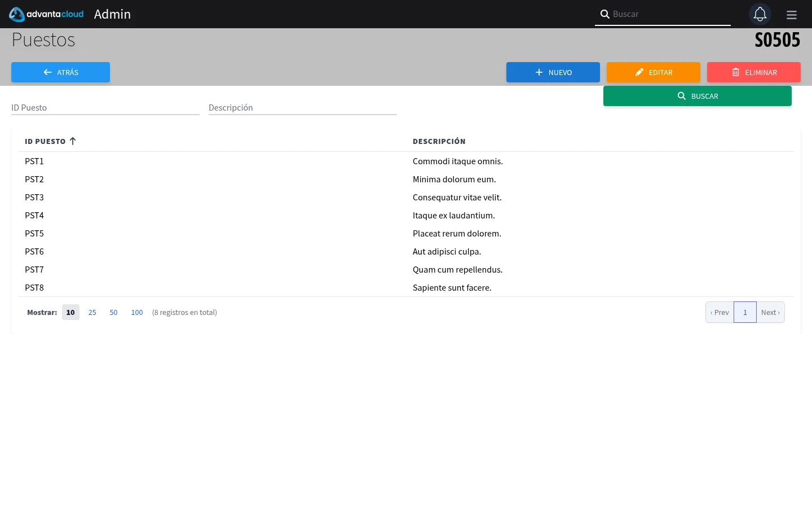
Task: Show 100 records per page
Action: 137,312
